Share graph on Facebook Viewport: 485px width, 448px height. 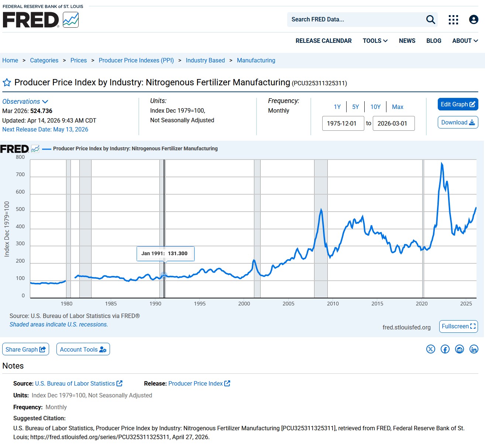445,349
